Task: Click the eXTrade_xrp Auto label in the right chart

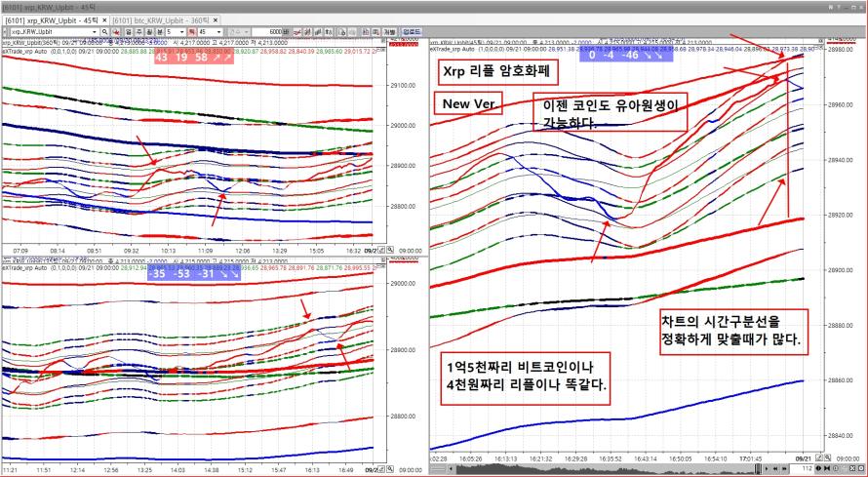Action: click(452, 49)
